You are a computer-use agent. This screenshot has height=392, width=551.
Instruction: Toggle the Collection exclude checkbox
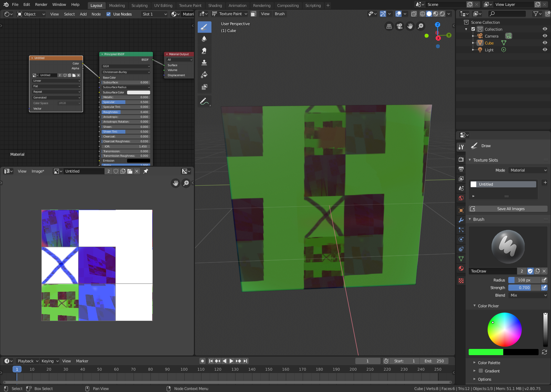pyautogui.click(x=473, y=29)
